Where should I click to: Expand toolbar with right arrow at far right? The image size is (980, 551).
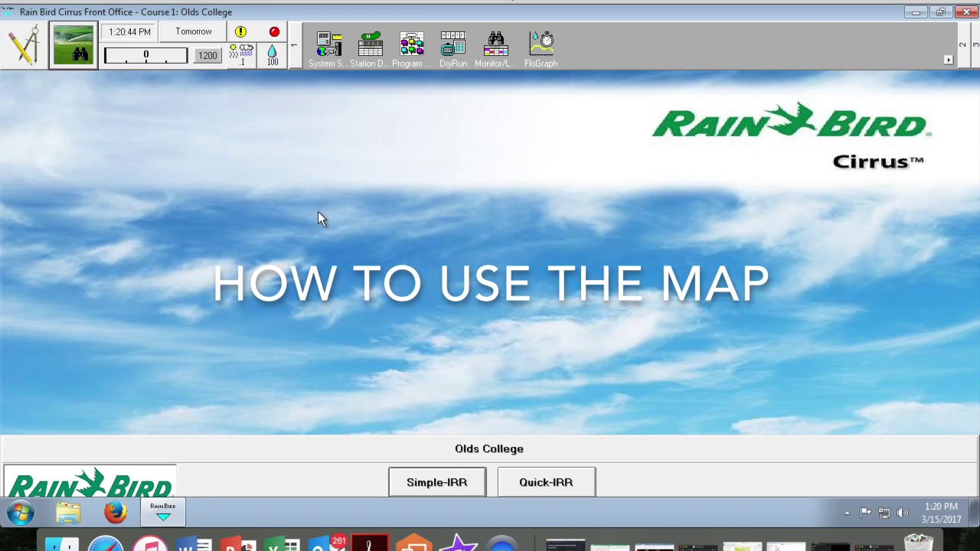pyautogui.click(x=948, y=60)
